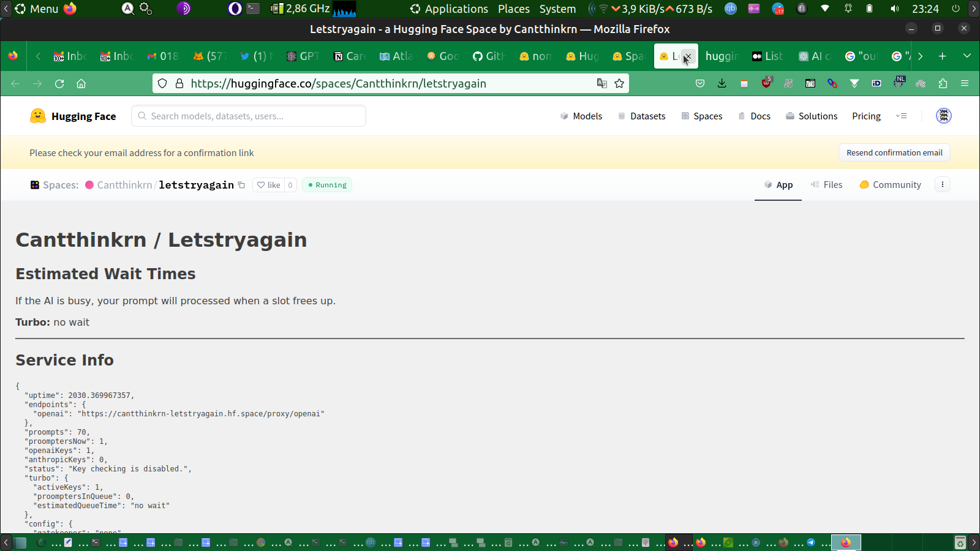Image resolution: width=980 pixels, height=551 pixels.
Task: Click the Resend confirmation email button
Action: click(894, 153)
